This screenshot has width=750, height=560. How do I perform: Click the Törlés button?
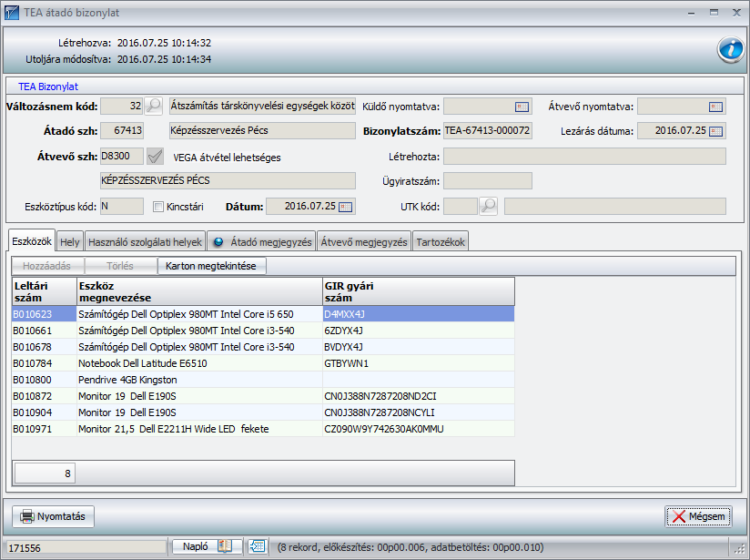[x=120, y=266]
